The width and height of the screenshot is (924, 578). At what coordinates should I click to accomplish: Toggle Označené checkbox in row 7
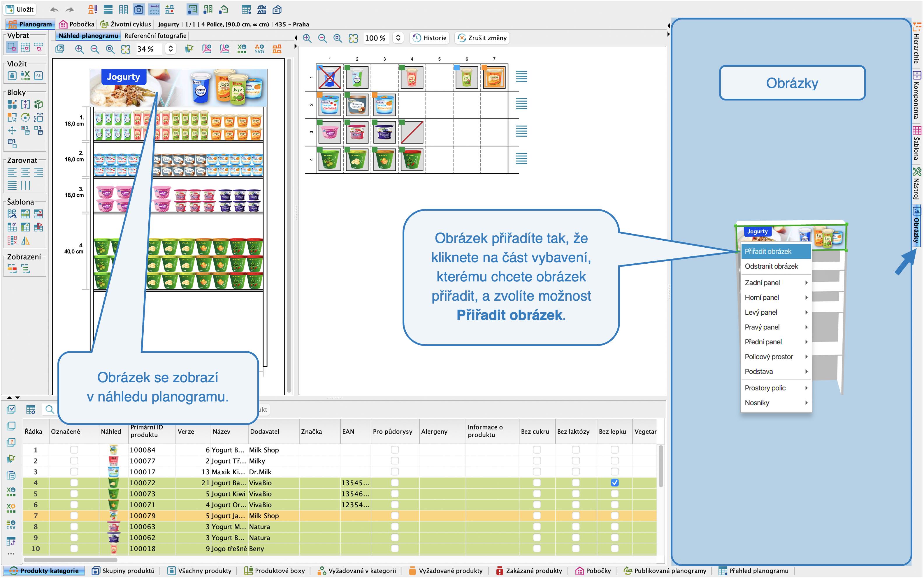pos(74,515)
